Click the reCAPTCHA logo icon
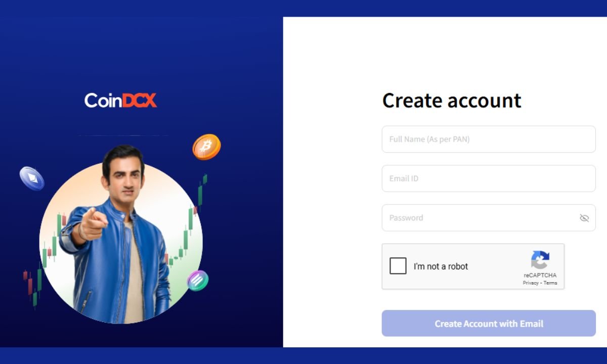This screenshot has height=364, width=607. point(540,260)
